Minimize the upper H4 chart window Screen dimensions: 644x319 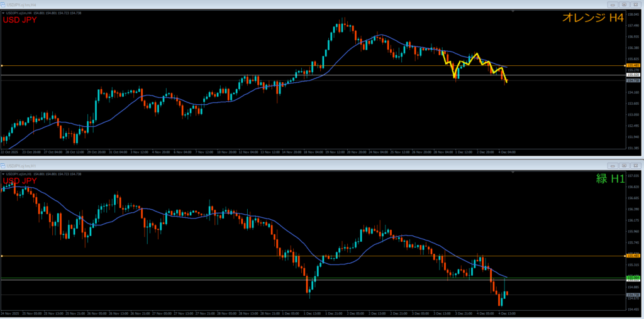click(612, 4)
